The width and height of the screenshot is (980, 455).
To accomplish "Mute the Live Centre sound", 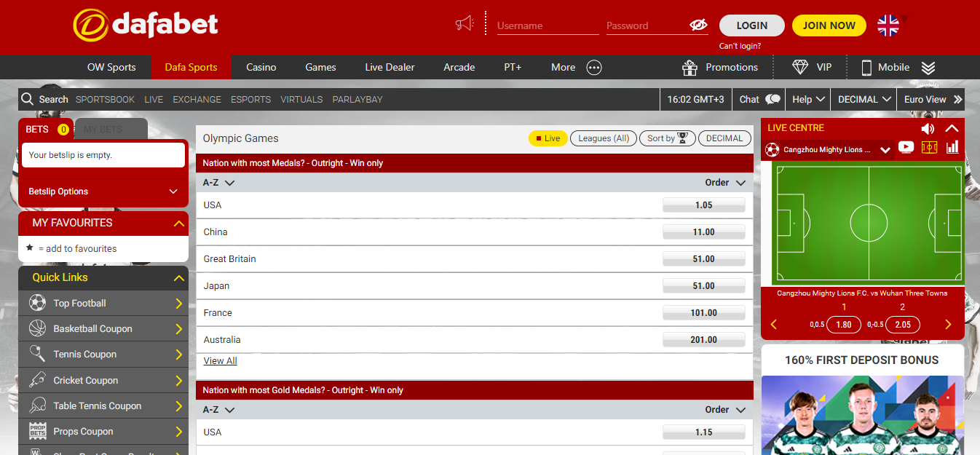I will [928, 128].
